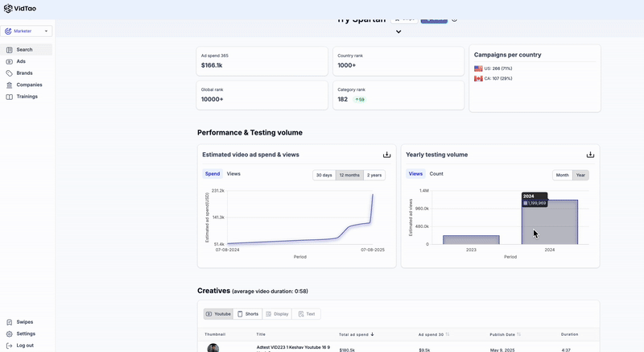The image size is (644, 352).
Task: Click the Ad spend 365 value $166.1k
Action: 212,65
